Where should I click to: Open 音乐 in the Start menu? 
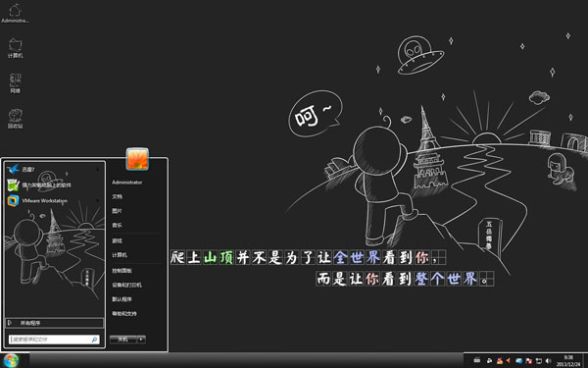click(x=117, y=225)
